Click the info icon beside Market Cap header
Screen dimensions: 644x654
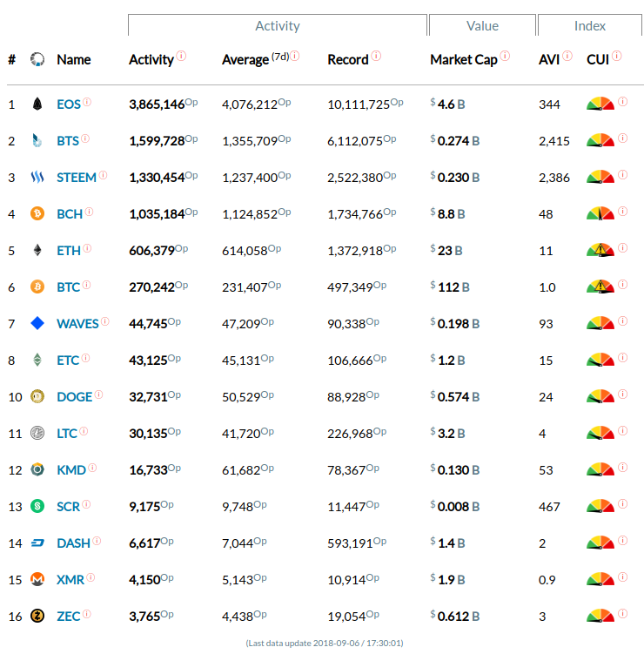pos(506,57)
